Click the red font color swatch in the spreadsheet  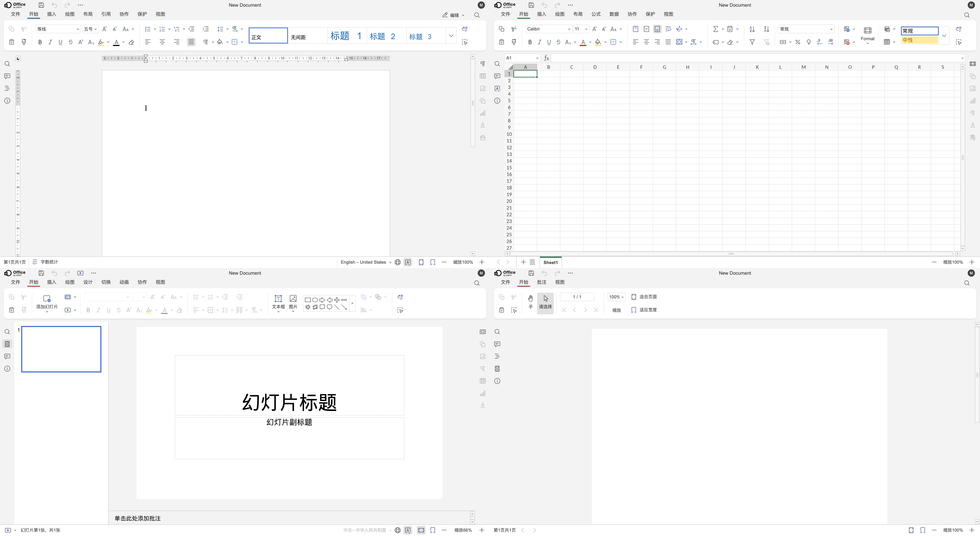(583, 42)
